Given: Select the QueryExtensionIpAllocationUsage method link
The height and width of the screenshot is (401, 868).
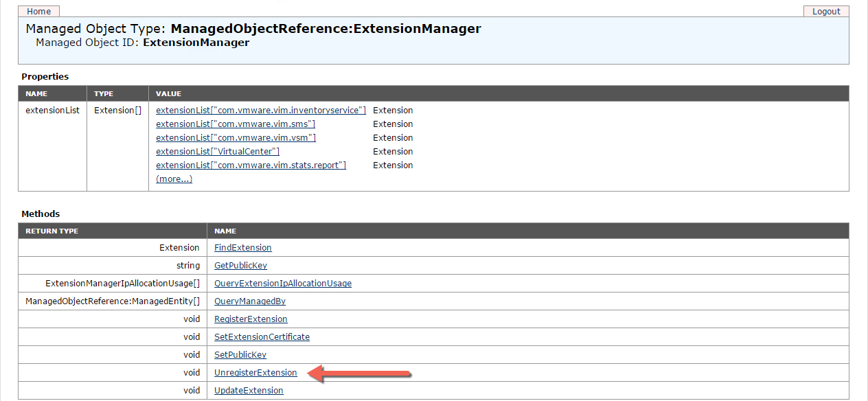Looking at the screenshot, I should pyautogui.click(x=282, y=284).
